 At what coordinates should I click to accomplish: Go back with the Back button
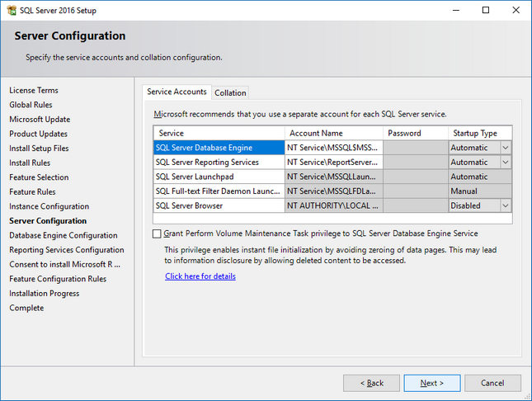point(371,383)
